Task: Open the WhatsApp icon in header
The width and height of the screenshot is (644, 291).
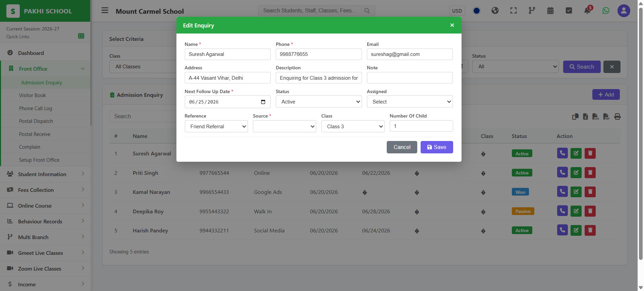Action: coord(606,11)
